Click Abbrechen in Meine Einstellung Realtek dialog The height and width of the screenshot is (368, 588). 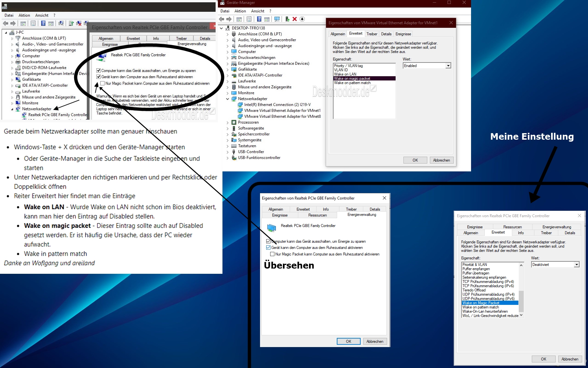click(x=570, y=359)
